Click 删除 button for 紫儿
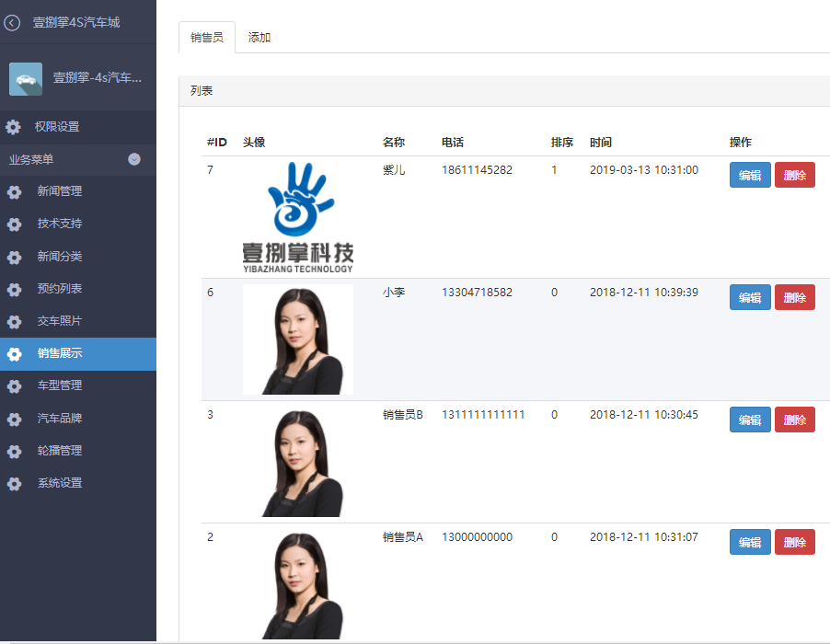830x644 pixels. point(794,175)
